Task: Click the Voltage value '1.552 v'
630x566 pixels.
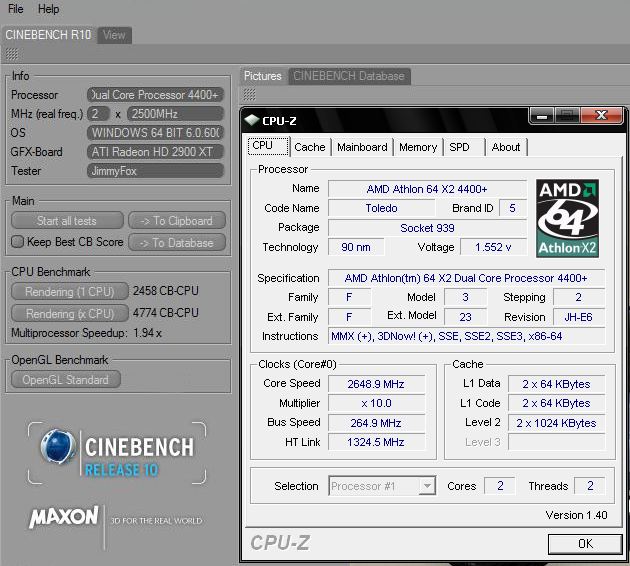Action: pos(493,247)
